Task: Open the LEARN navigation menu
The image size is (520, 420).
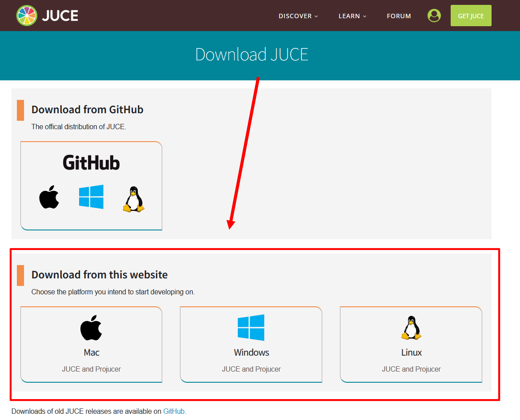Action: 352,16
